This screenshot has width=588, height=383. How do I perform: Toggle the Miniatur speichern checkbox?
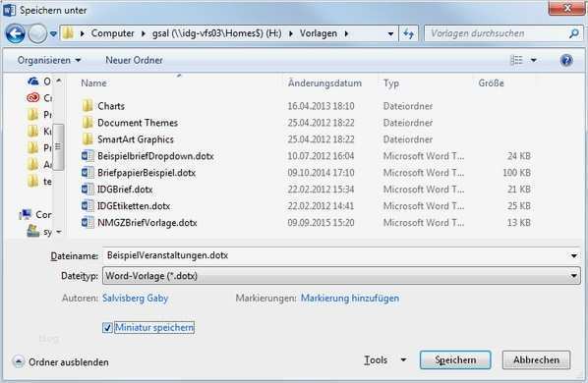[x=107, y=328]
